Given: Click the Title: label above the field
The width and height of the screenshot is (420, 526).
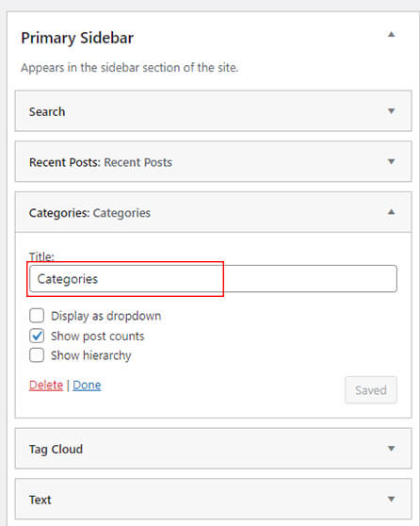Looking at the screenshot, I should click(41, 256).
